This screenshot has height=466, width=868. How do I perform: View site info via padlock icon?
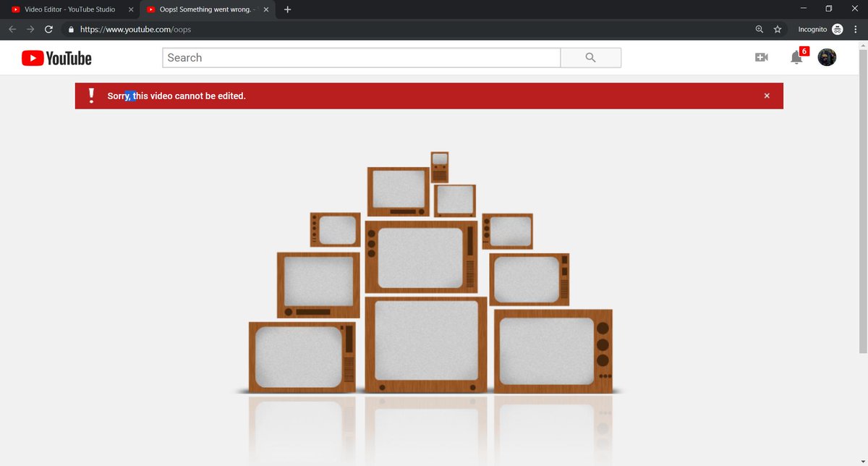71,30
